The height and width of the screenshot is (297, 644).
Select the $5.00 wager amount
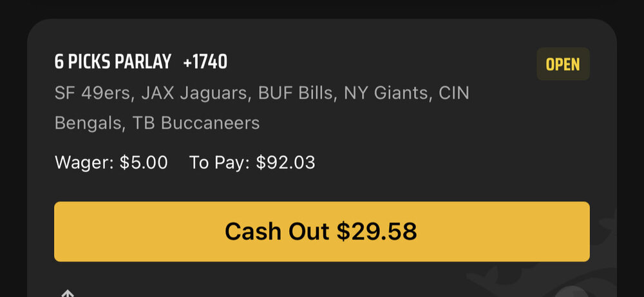tap(144, 162)
